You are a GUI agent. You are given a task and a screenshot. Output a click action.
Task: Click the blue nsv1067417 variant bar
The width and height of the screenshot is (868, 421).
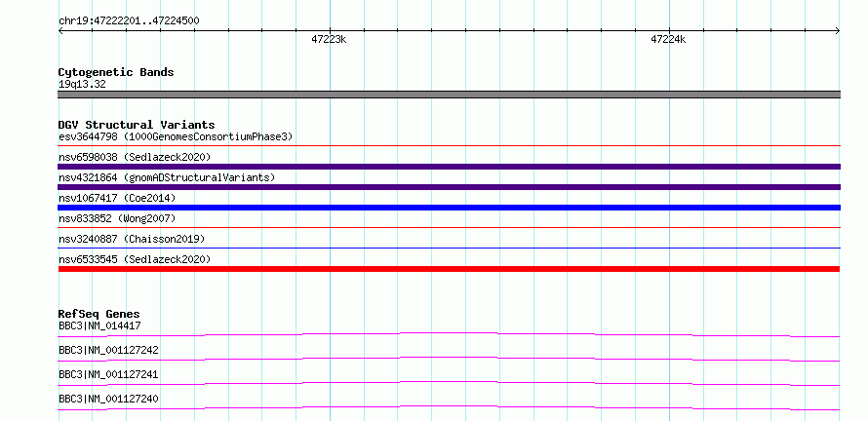coord(449,208)
